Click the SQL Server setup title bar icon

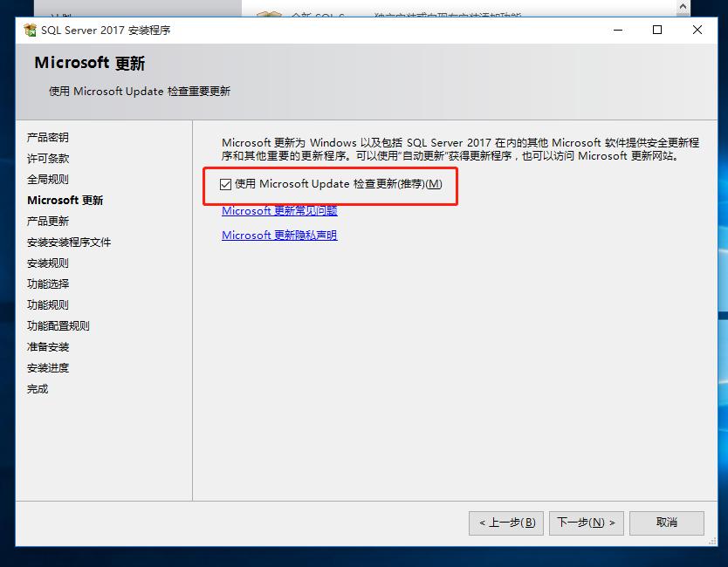tap(31, 31)
